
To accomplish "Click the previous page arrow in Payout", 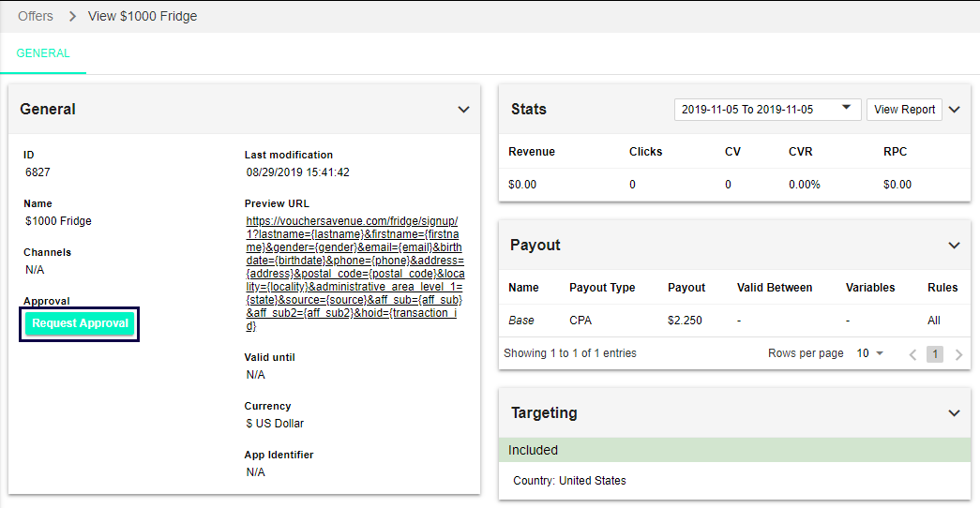I will coord(912,354).
